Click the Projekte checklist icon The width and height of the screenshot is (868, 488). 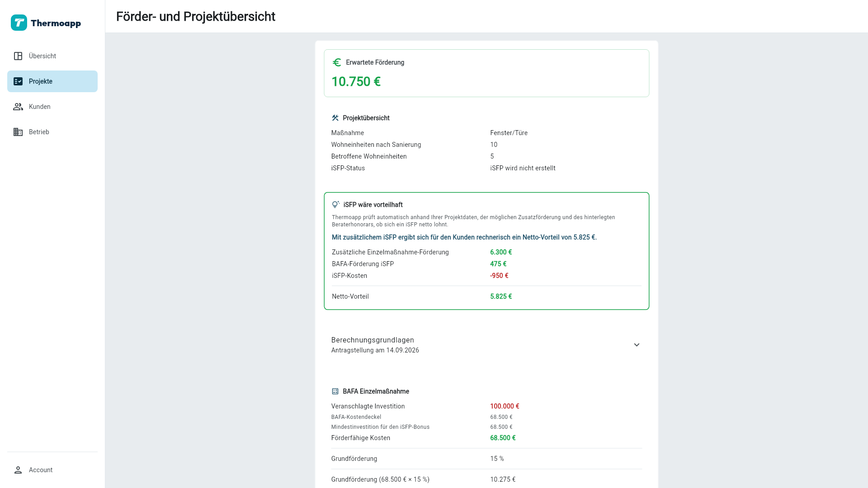18,81
